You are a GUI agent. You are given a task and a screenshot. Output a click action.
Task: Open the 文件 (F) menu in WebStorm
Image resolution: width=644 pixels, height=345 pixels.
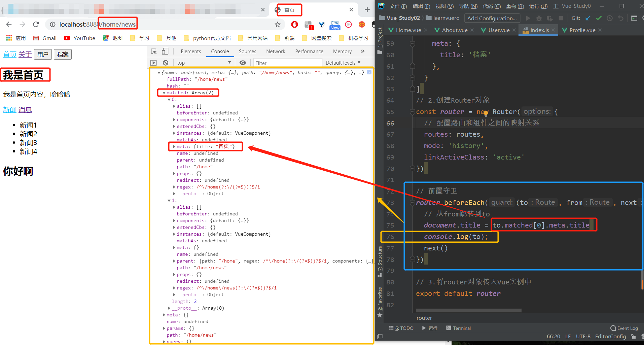pos(398,6)
